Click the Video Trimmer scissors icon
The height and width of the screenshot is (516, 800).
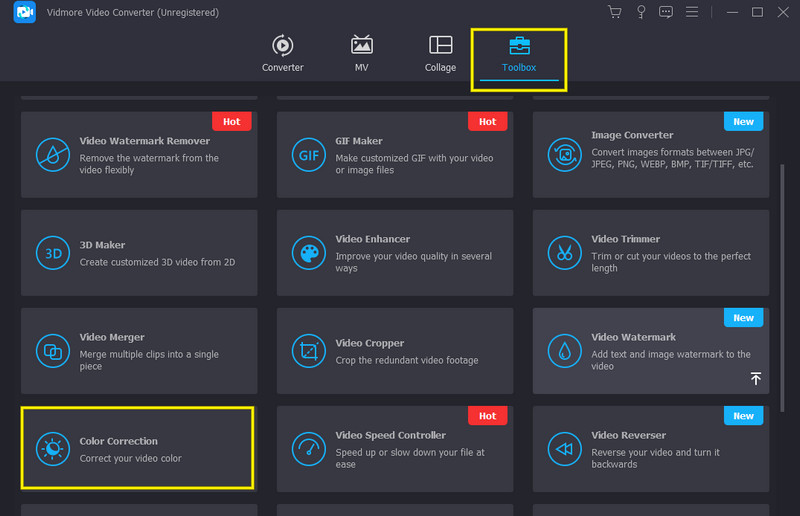click(x=563, y=252)
